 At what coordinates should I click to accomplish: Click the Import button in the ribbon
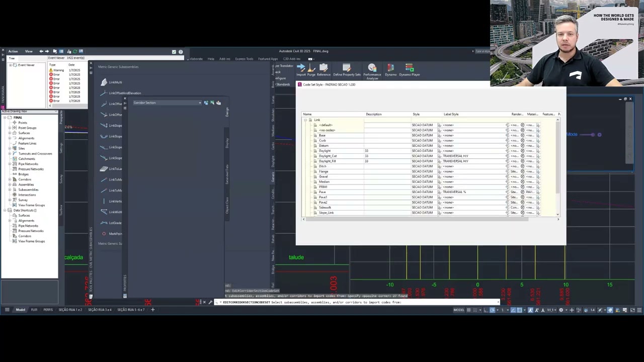[x=301, y=70]
